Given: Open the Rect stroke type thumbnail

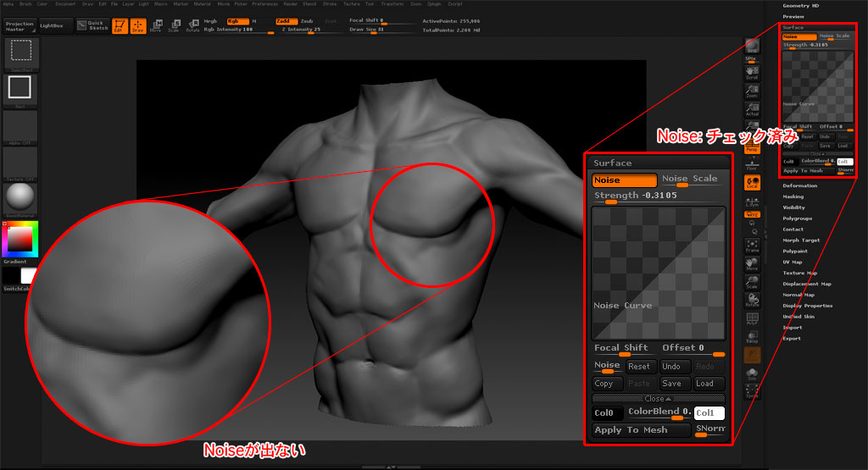Looking at the screenshot, I should point(21,91).
